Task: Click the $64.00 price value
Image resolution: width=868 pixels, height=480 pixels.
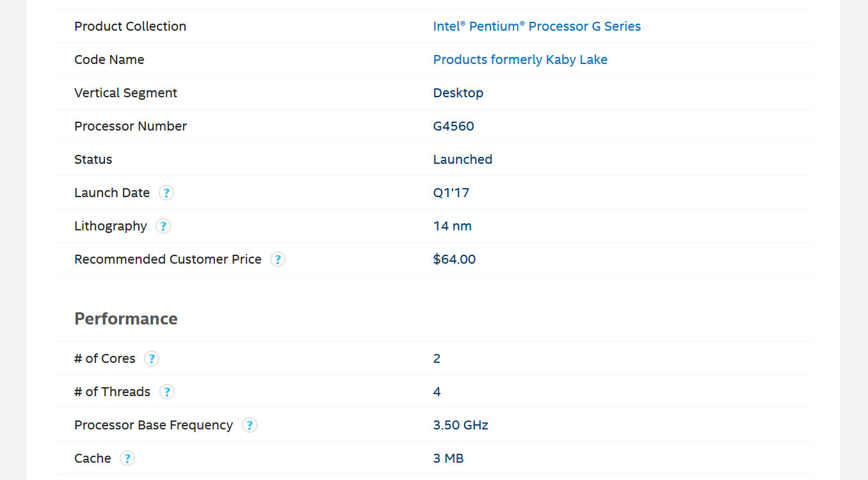Action: (x=454, y=259)
